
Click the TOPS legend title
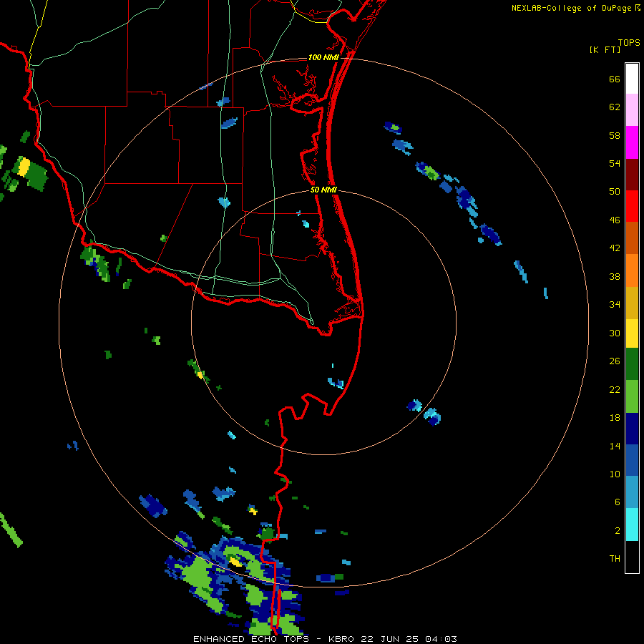pos(629,42)
